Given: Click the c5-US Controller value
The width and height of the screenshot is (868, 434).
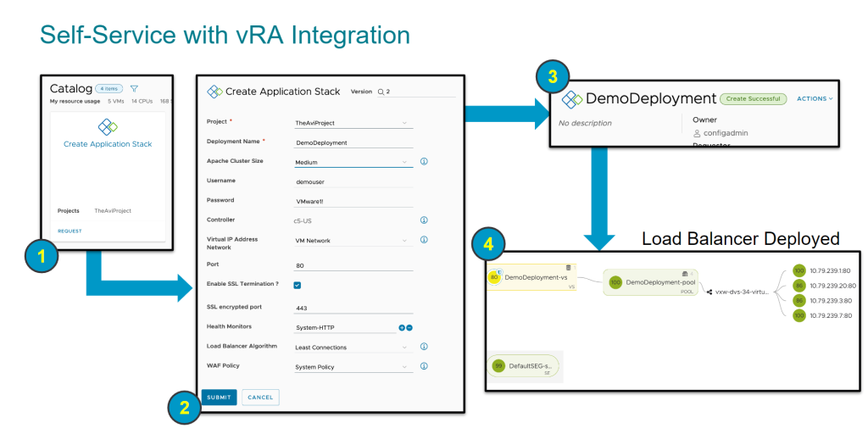Looking at the screenshot, I should [303, 220].
